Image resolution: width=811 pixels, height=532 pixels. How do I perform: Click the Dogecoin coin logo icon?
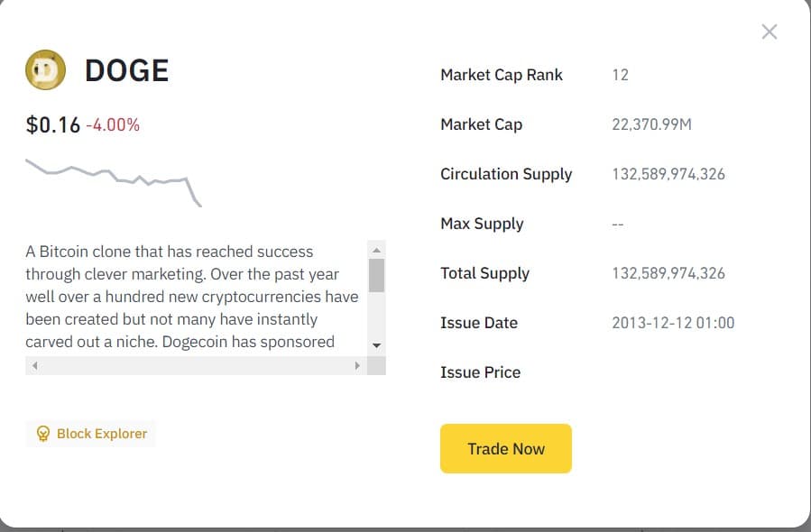click(45, 69)
